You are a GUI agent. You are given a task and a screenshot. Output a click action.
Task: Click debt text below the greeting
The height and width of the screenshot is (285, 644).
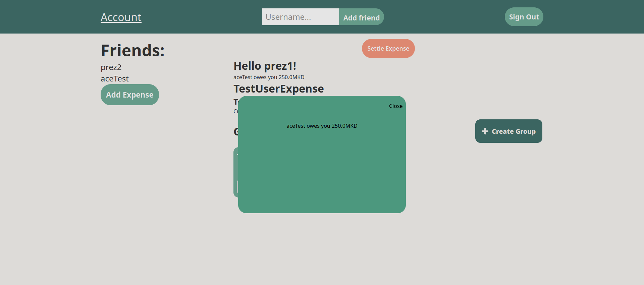(x=269, y=77)
